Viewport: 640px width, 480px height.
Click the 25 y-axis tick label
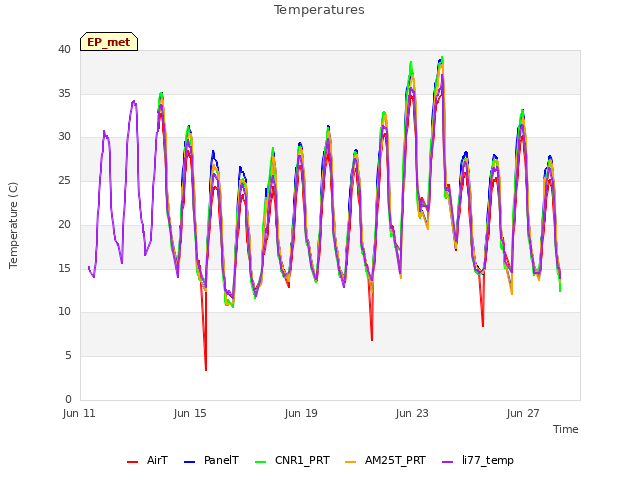point(64,180)
